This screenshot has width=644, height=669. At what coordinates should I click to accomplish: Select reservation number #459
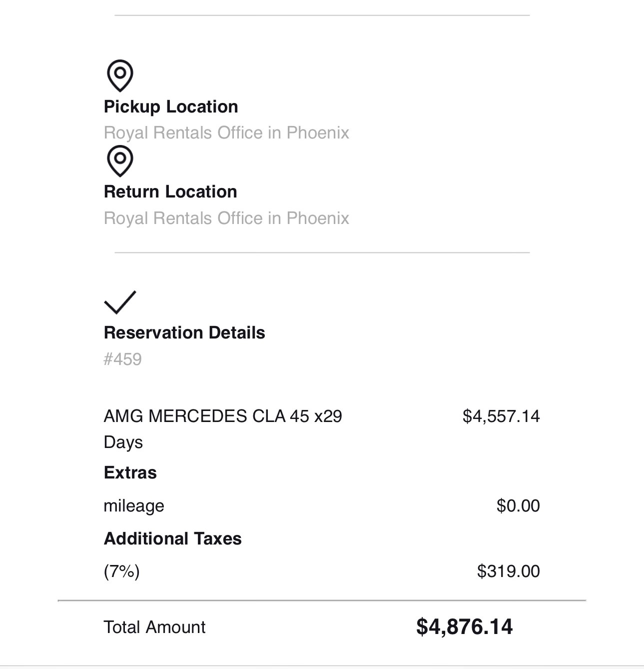pos(122,359)
